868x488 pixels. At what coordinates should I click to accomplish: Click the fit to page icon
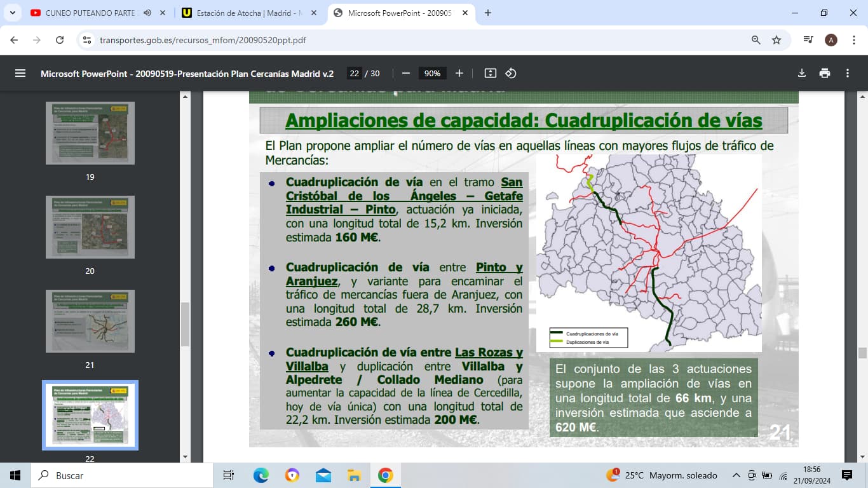490,73
